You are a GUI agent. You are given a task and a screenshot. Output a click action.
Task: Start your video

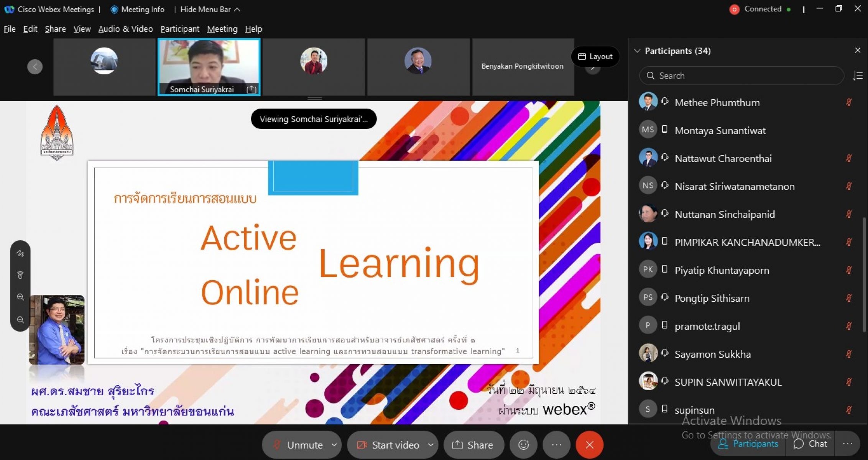387,445
